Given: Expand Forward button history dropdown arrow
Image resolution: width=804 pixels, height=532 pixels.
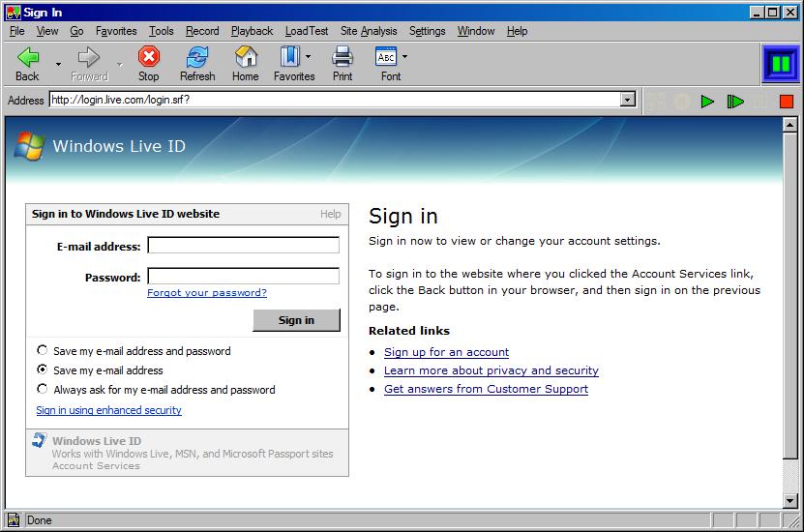Looking at the screenshot, I should 120,64.
